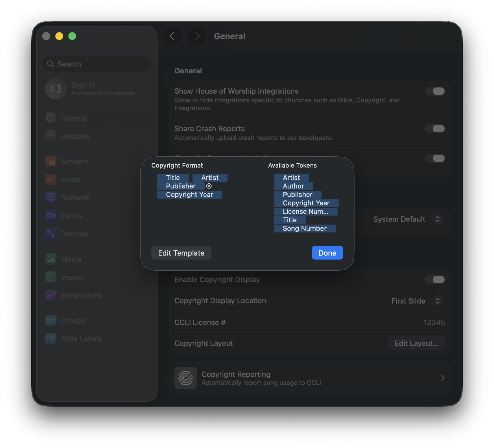Select the Media sidebar icon
Viewport: 494px width, 448px height.
(51, 259)
